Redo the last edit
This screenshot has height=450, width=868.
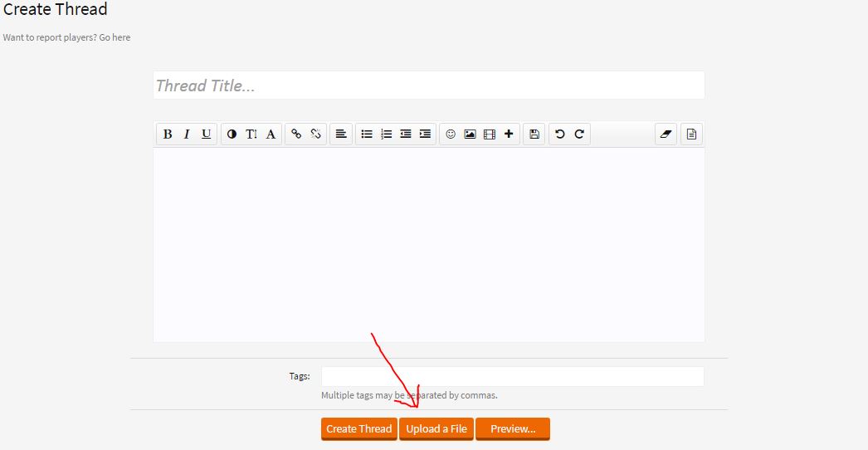click(579, 135)
